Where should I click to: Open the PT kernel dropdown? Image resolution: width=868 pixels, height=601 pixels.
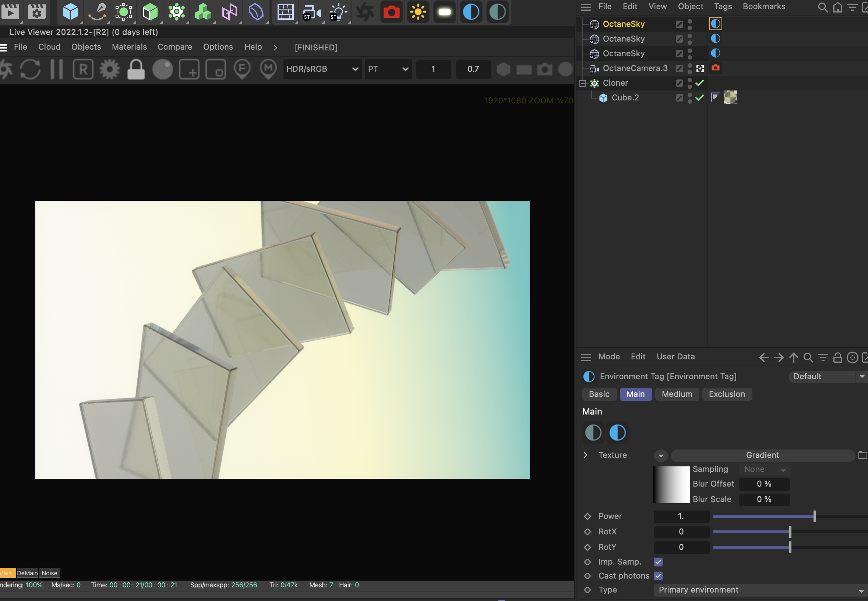click(x=388, y=69)
